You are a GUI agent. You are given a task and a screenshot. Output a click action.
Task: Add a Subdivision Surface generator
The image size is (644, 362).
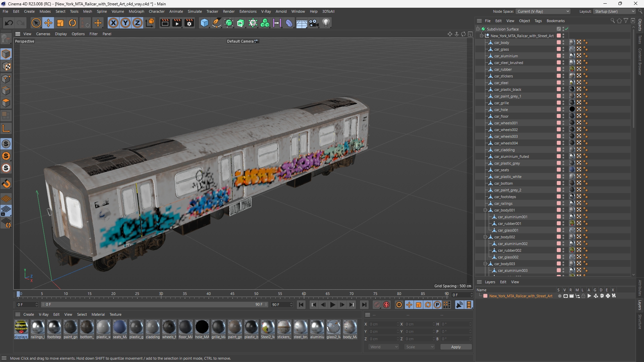click(x=229, y=23)
